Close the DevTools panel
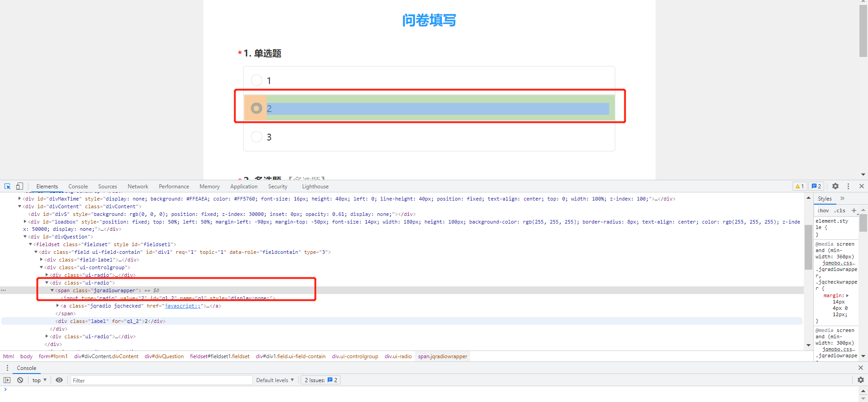868x402 pixels. (862, 186)
